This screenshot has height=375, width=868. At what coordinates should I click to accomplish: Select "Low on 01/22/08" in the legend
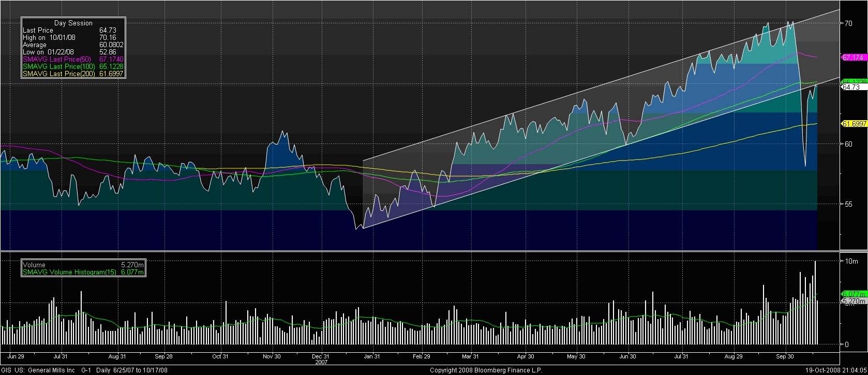pyautogui.click(x=49, y=52)
